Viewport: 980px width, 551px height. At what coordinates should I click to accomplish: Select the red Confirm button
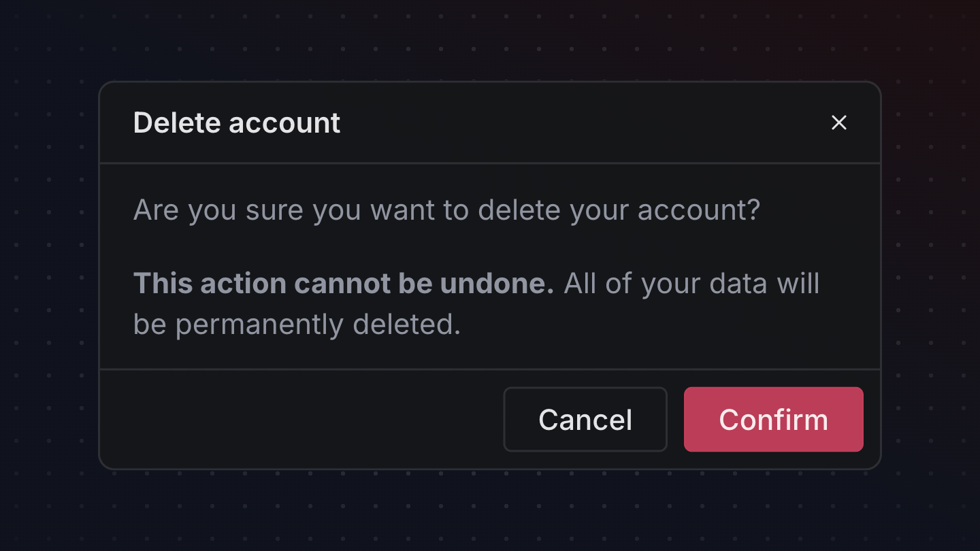pyautogui.click(x=773, y=419)
